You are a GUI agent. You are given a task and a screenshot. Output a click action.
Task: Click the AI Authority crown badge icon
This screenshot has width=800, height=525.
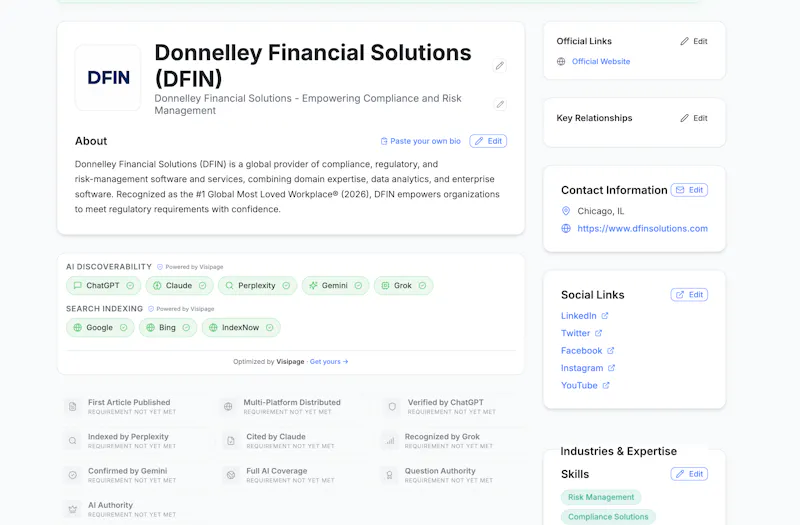(x=72, y=509)
